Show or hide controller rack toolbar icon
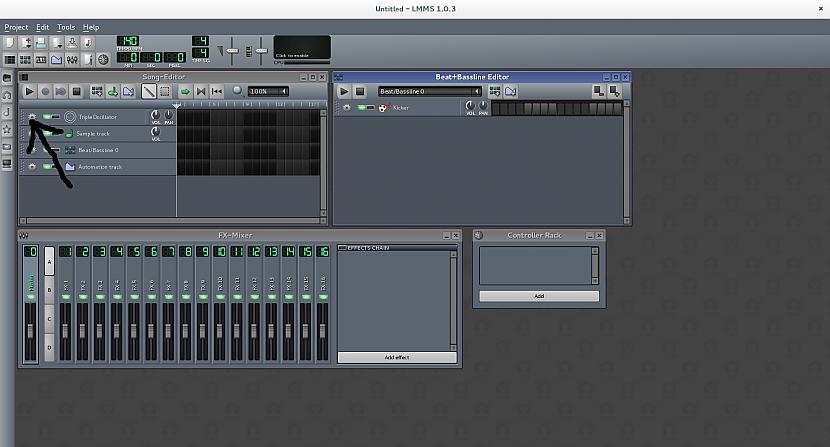830x447 pixels. pos(103,59)
